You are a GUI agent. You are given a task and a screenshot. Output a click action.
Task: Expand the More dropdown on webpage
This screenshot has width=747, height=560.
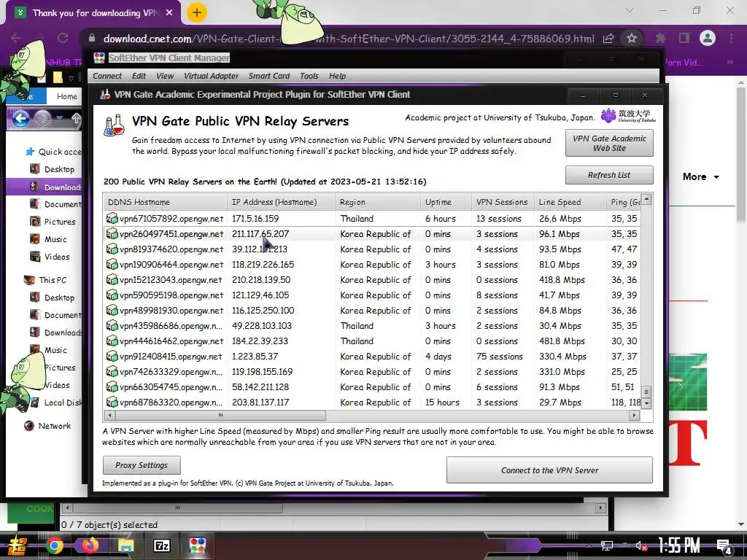(x=701, y=176)
